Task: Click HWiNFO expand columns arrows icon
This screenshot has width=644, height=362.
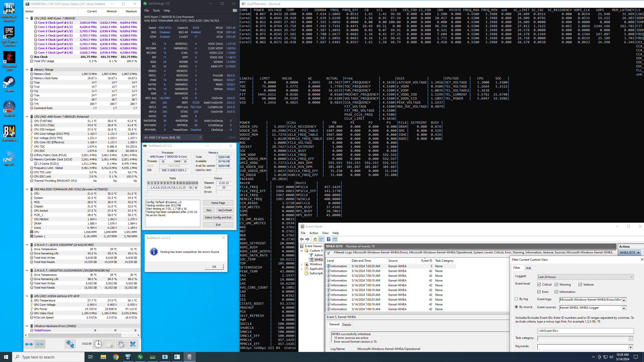Action: [29, 344]
